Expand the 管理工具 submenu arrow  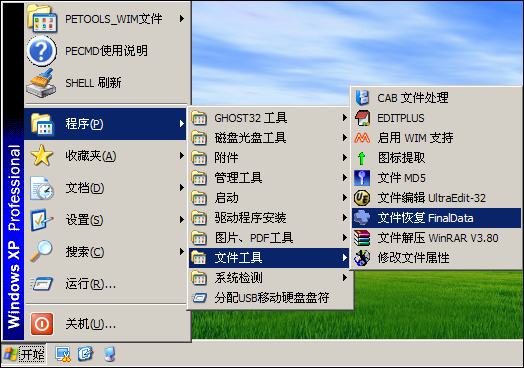(345, 178)
